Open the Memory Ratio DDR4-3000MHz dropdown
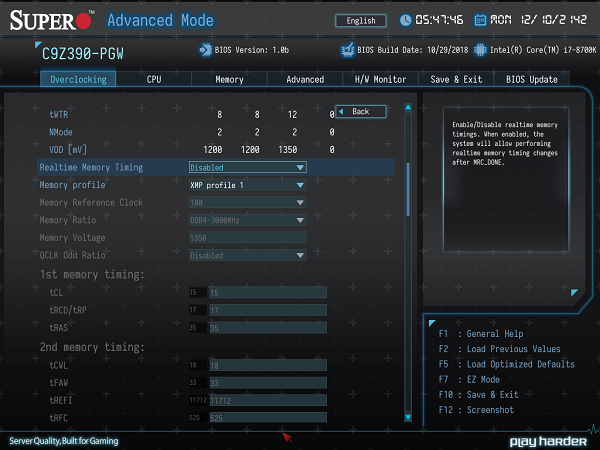 247,220
